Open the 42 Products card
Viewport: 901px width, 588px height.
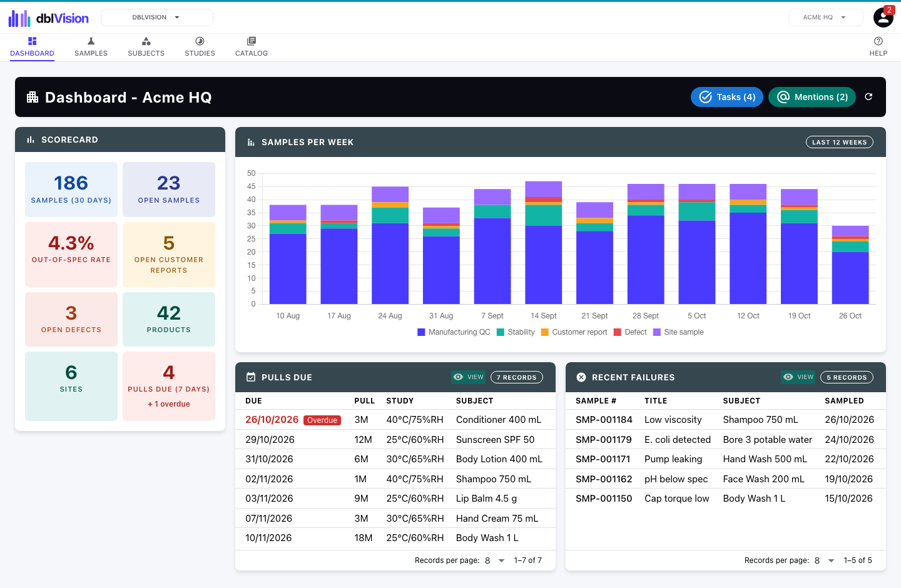coord(169,319)
